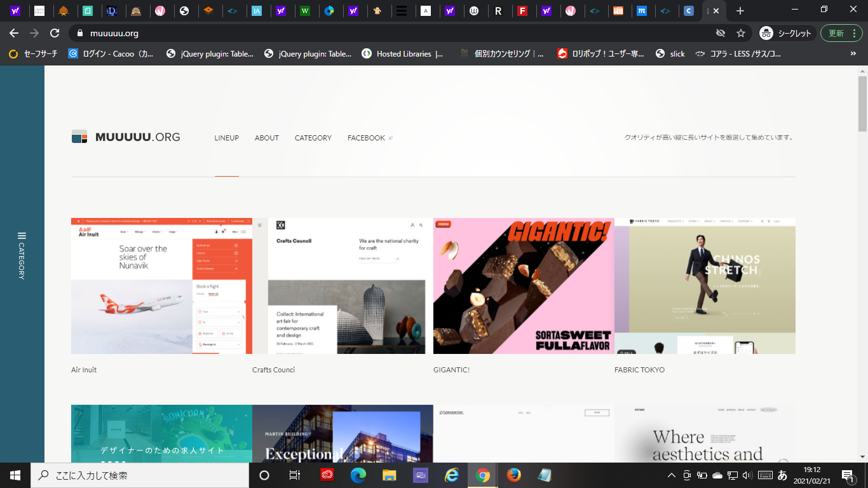The image size is (868, 488).
Task: Click the Chrome reload page icon
Action: point(55,33)
